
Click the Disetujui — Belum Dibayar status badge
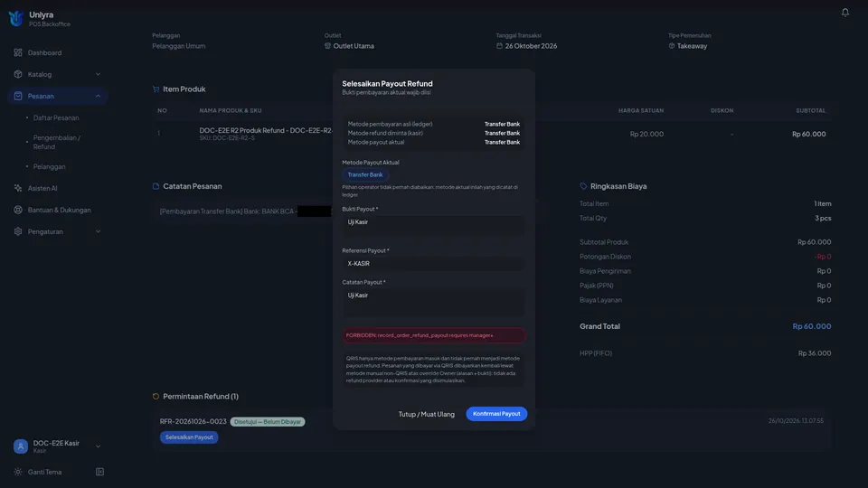click(268, 422)
